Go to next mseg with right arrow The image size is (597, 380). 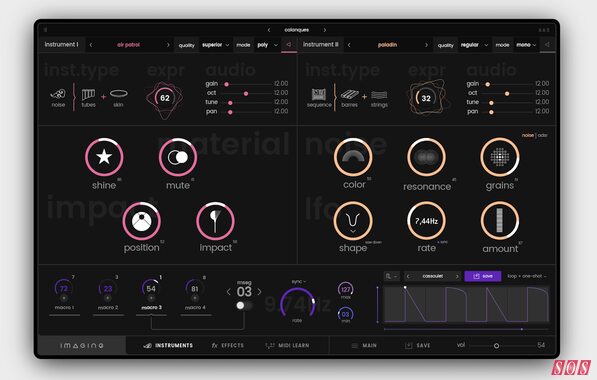coord(259,292)
